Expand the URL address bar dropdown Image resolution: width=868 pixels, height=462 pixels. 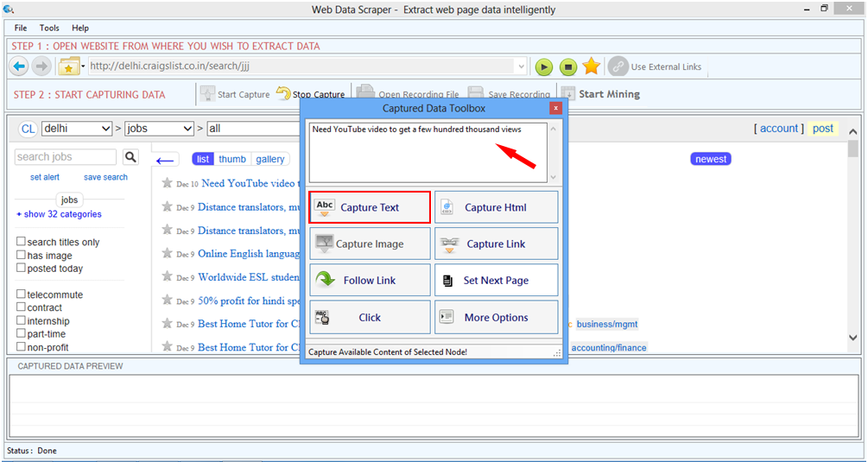click(x=520, y=67)
